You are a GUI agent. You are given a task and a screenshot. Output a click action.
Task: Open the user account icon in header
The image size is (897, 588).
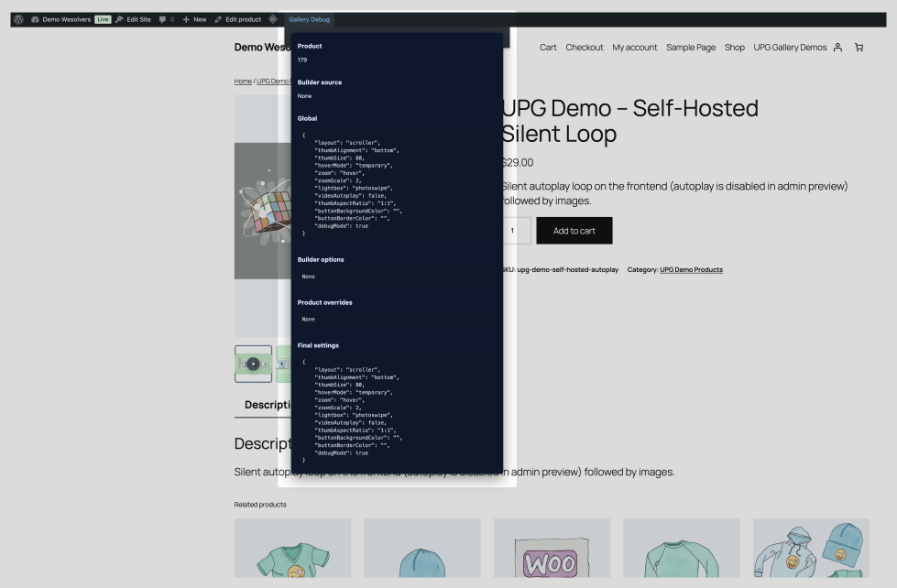click(x=837, y=48)
